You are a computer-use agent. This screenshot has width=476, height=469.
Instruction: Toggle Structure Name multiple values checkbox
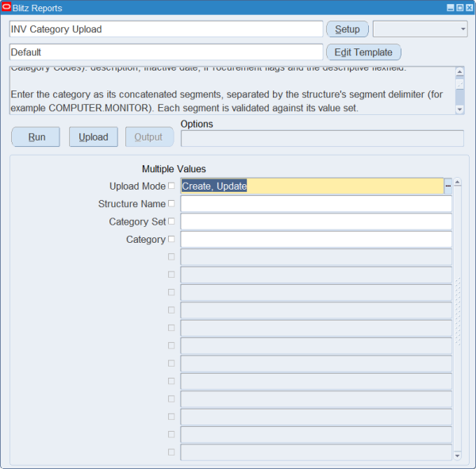[171, 203]
